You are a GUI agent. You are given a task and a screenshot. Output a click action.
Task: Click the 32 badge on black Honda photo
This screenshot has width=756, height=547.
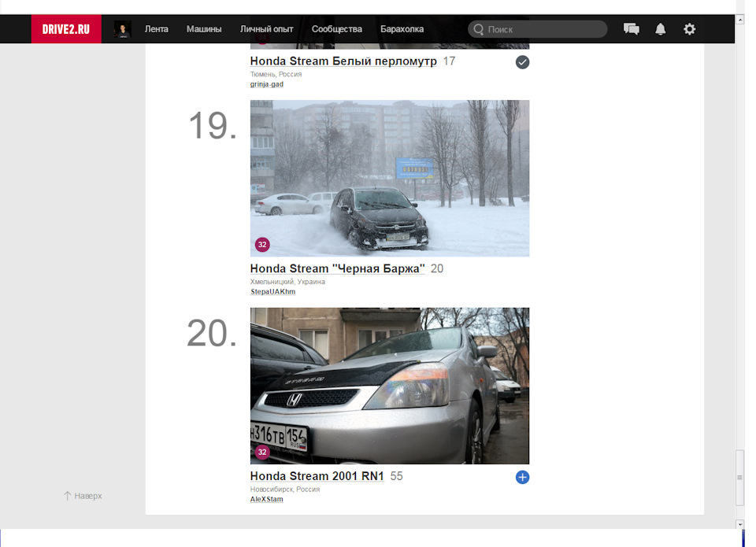point(262,244)
